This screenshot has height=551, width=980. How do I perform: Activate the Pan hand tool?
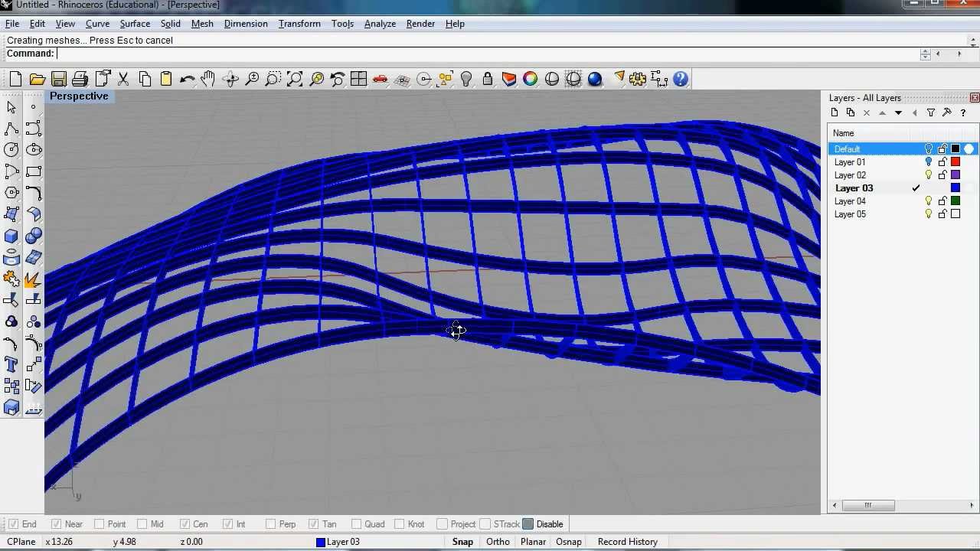tap(208, 79)
